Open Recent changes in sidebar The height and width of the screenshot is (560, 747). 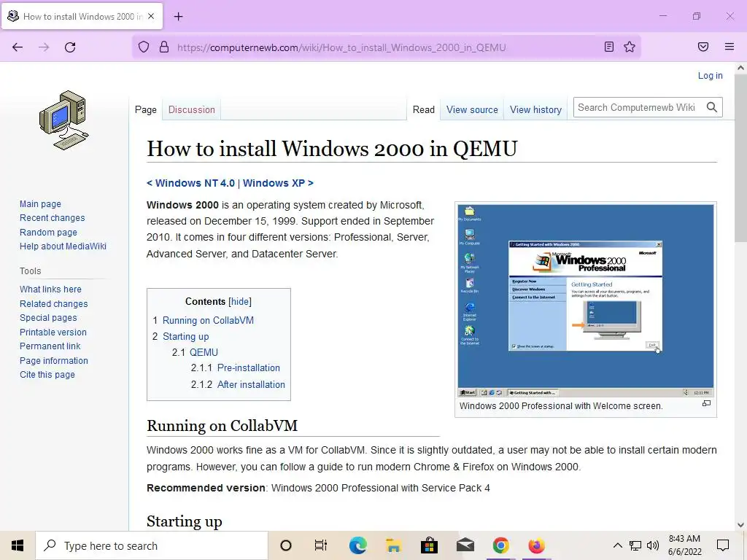click(x=53, y=217)
